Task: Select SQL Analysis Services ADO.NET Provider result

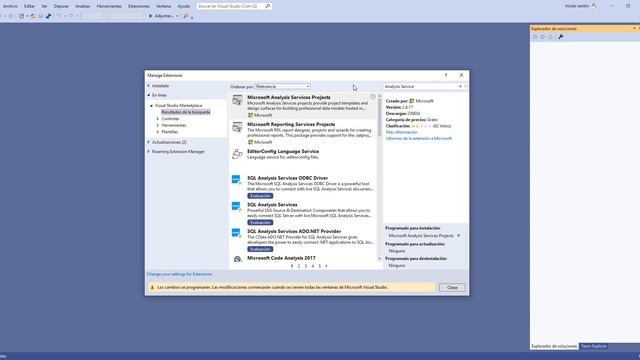Action: coord(303,240)
